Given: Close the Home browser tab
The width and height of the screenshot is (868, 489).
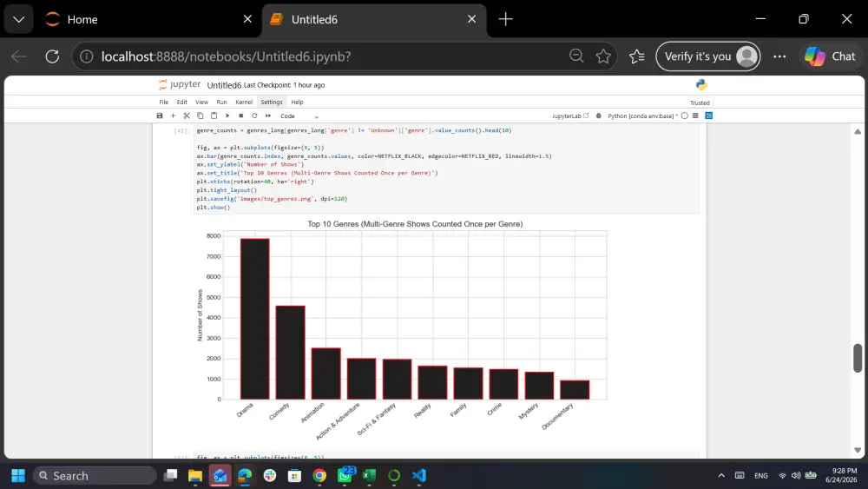Looking at the screenshot, I should (x=247, y=19).
